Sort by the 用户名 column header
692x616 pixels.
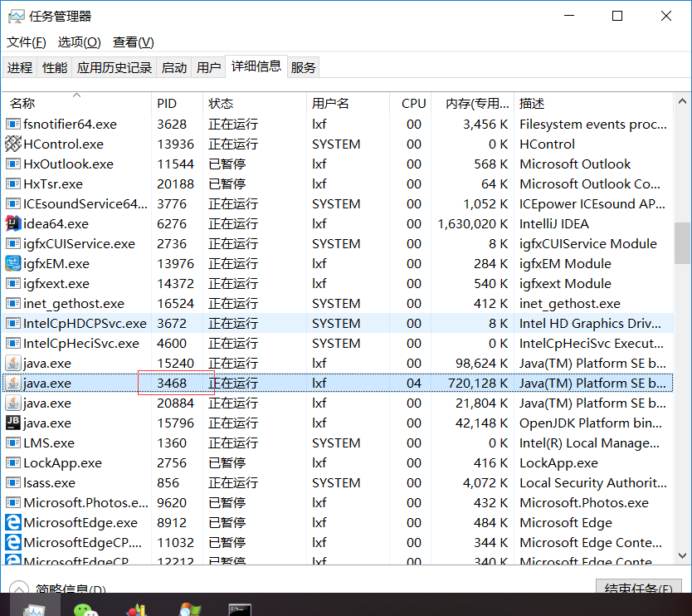click(348, 103)
